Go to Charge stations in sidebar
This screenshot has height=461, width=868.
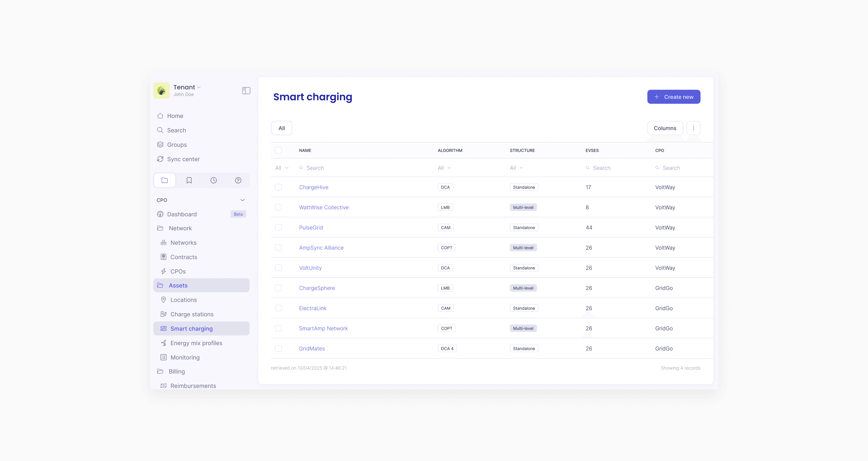[192, 314]
